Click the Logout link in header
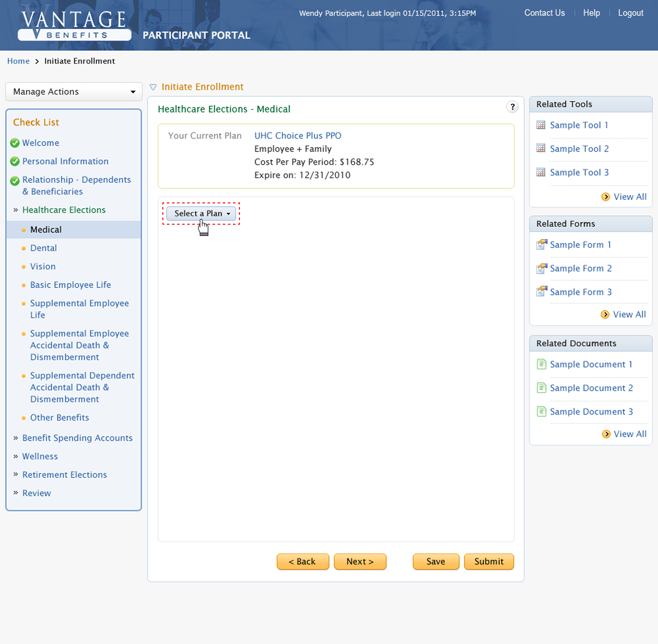The width and height of the screenshot is (658, 644). 630,13
